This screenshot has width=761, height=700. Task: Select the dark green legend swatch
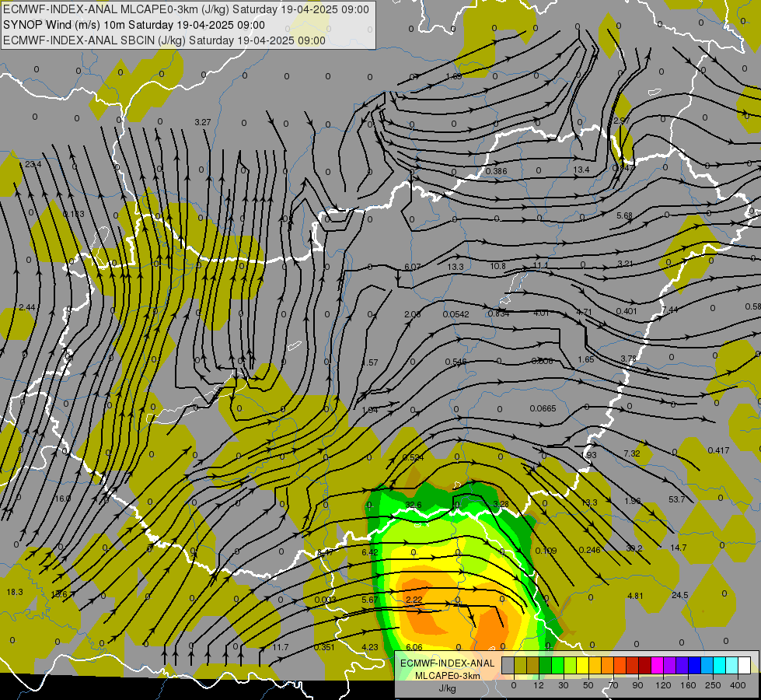pos(546,665)
